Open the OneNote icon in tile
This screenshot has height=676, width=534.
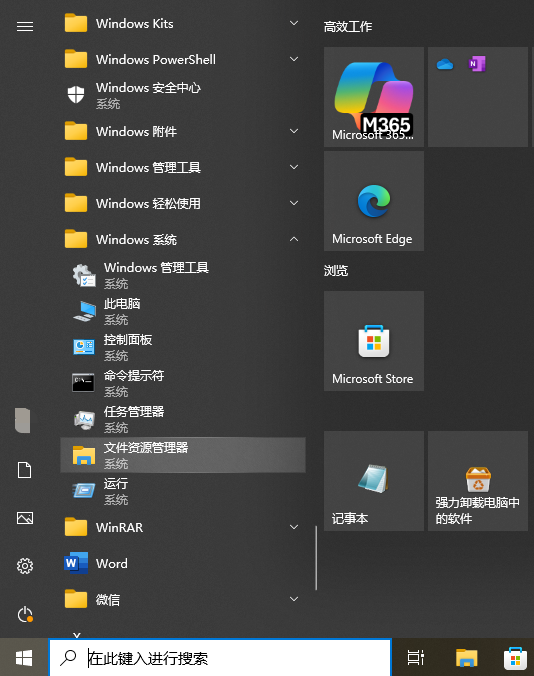(477, 64)
